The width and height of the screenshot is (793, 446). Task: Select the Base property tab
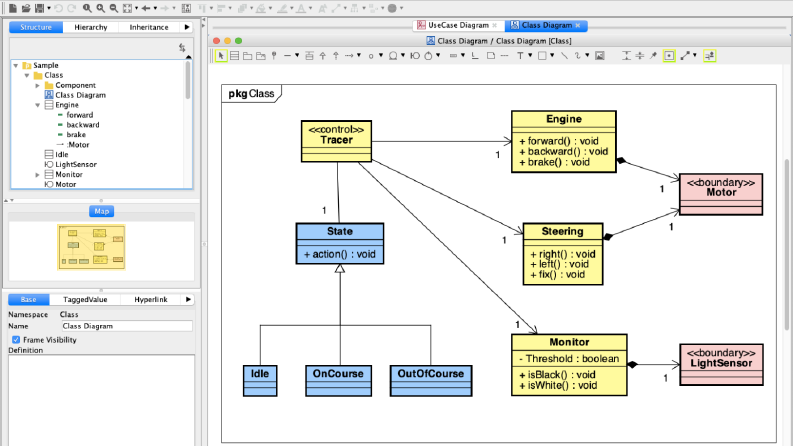click(28, 299)
